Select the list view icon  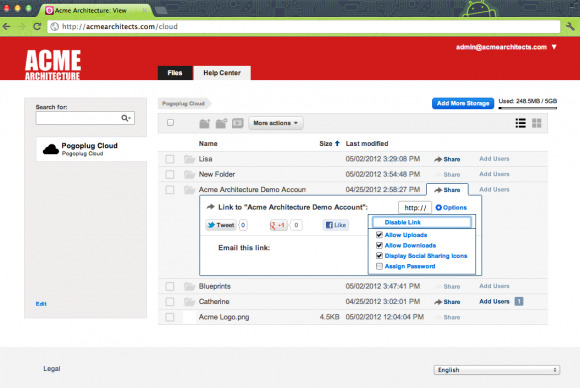(520, 123)
